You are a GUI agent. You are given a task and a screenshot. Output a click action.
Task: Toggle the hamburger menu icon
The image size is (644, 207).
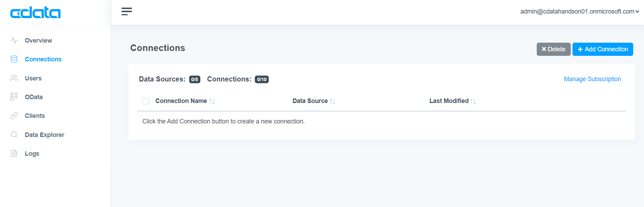126,11
